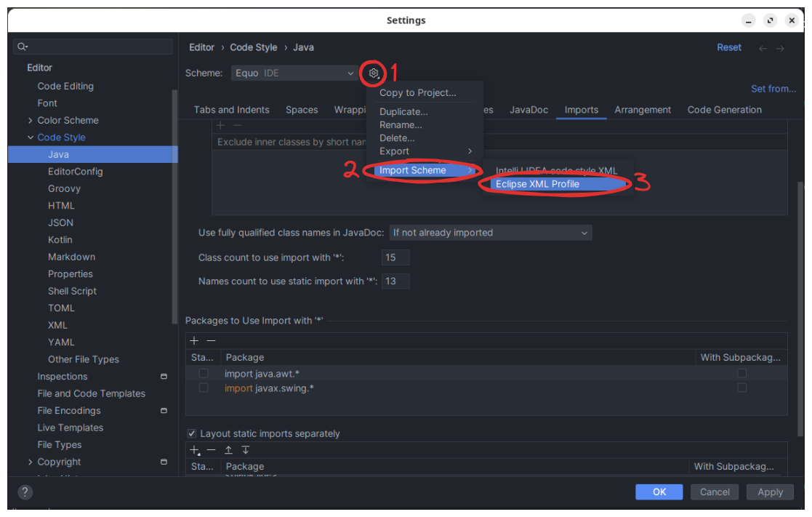Open the help question mark button

(x=25, y=492)
